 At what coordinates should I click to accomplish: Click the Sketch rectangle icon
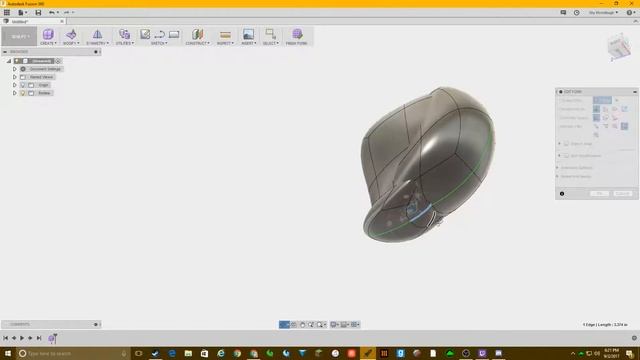pos(174,35)
